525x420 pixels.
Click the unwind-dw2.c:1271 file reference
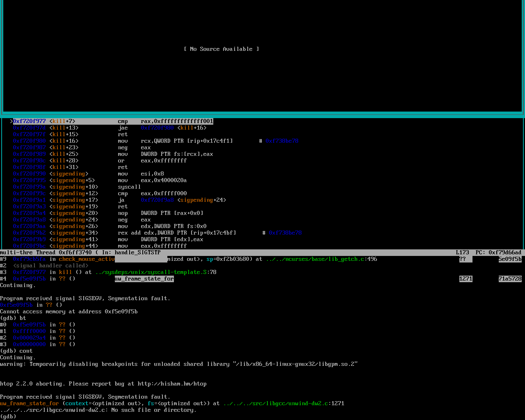tap(283, 404)
